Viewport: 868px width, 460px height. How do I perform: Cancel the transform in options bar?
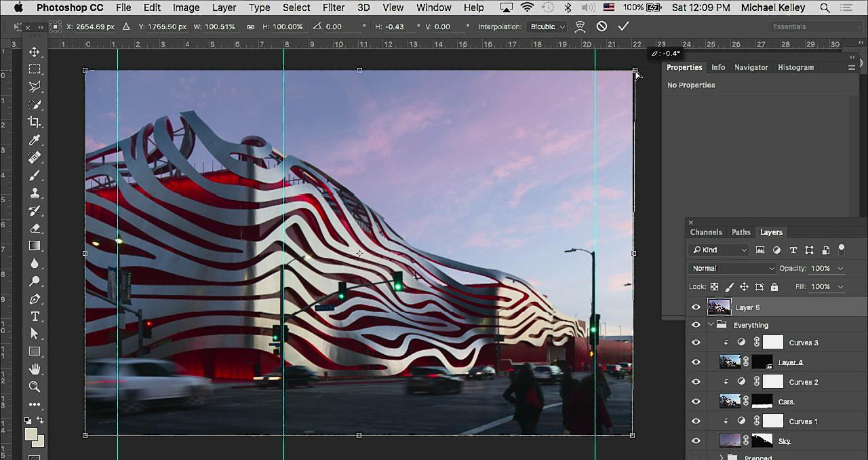tap(601, 26)
